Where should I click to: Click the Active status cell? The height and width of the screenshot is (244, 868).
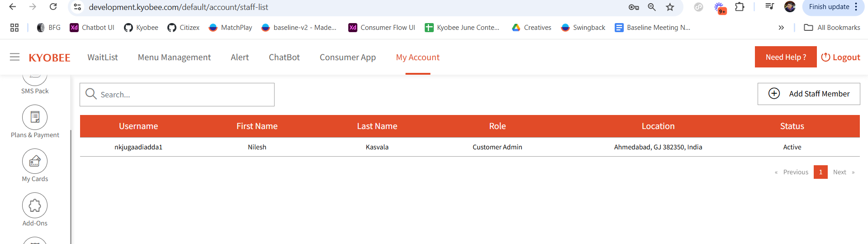792,147
